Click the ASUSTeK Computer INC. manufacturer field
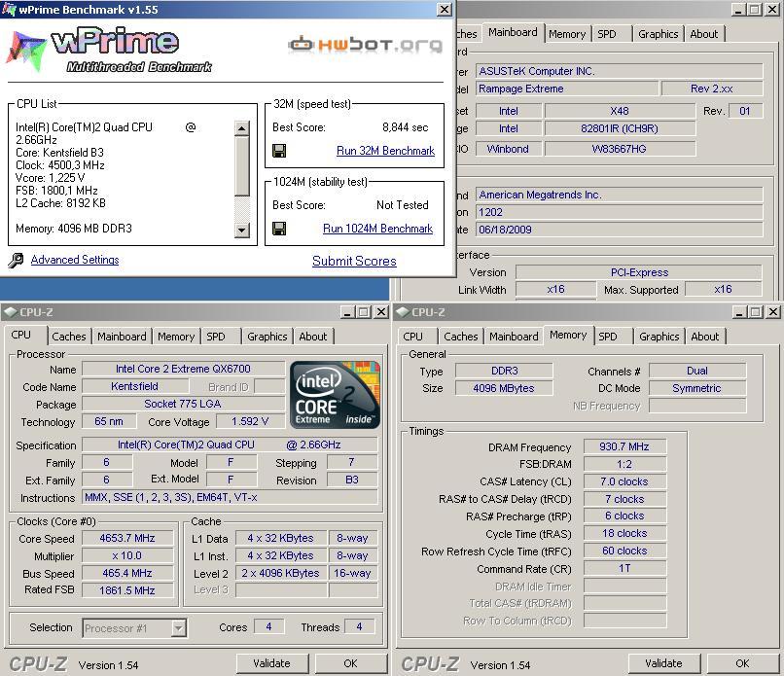Image resolution: width=784 pixels, height=676 pixels. pos(619,71)
